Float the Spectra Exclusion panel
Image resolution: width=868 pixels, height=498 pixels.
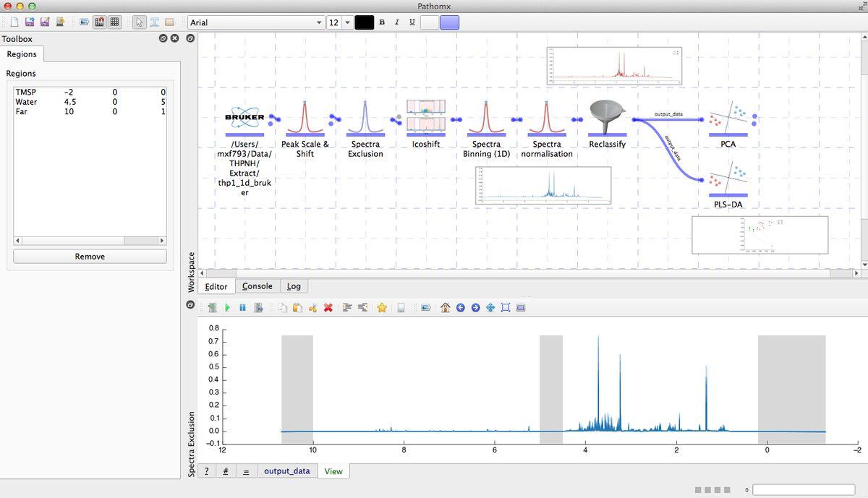pyautogui.click(x=190, y=305)
